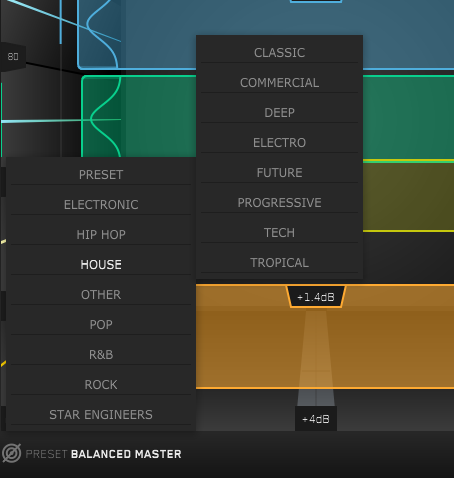Choose the Progressive house preset
454x478 pixels.
[279, 203]
